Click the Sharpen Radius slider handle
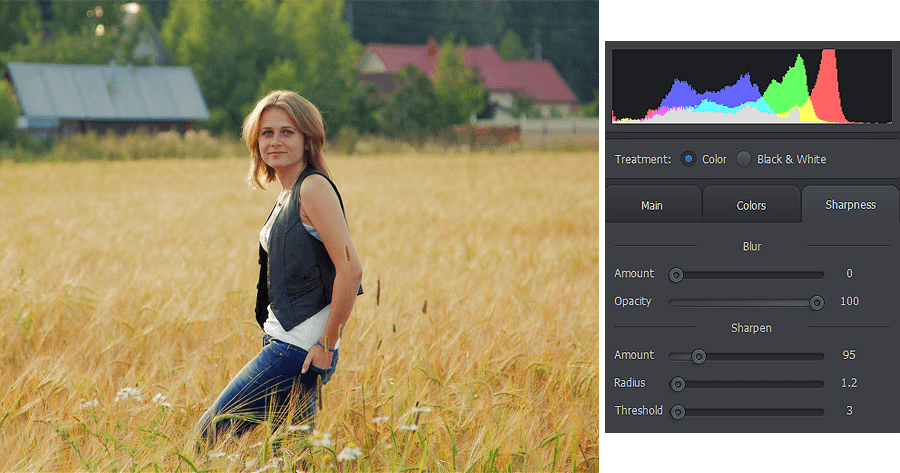Image resolution: width=900 pixels, height=473 pixels. [678, 384]
